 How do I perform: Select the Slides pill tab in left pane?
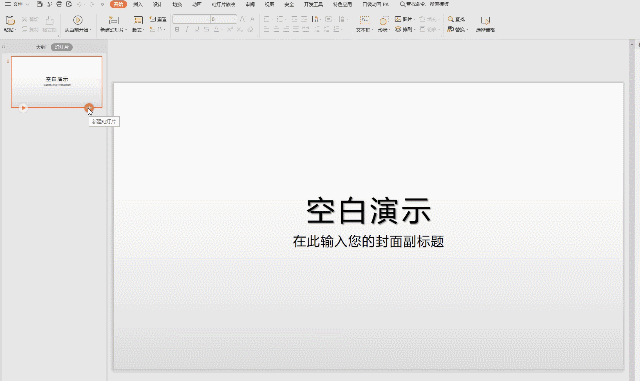pyautogui.click(x=62, y=47)
